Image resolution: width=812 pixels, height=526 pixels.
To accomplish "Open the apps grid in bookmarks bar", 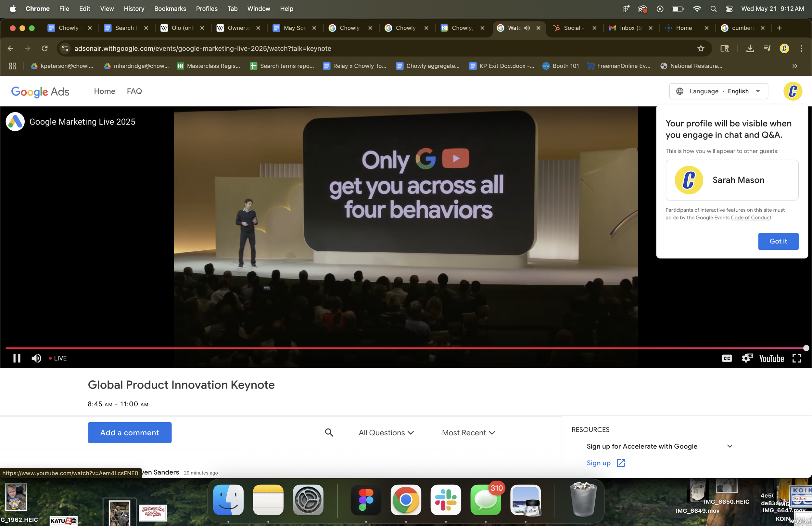I will click(x=12, y=66).
